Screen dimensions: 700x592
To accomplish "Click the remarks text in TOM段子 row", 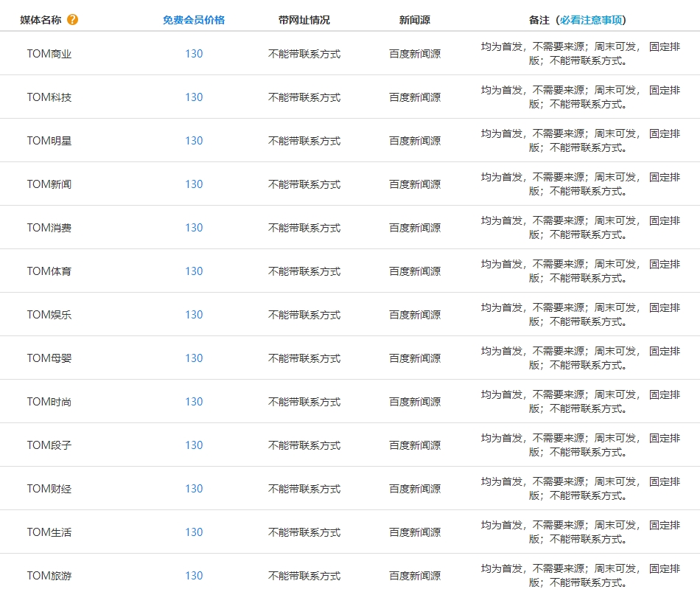I will pyautogui.click(x=581, y=445).
